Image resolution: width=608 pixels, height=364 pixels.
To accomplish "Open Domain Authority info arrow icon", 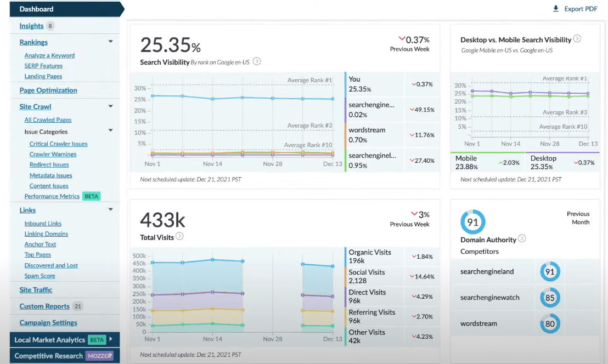I will click(522, 238).
